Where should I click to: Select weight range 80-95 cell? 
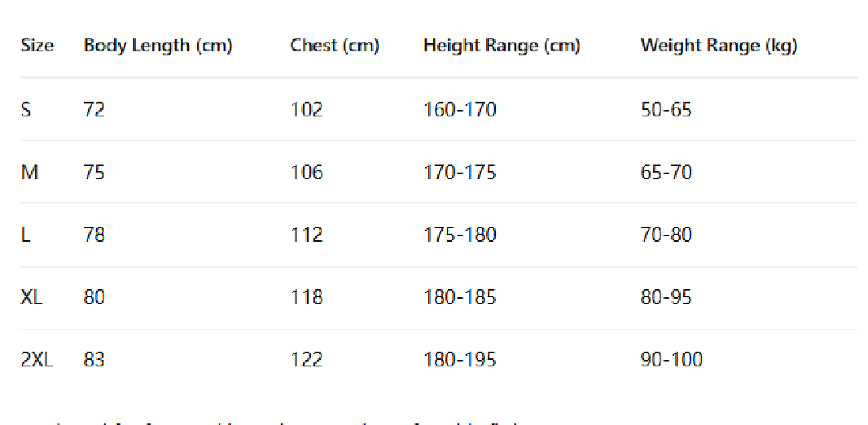(666, 298)
